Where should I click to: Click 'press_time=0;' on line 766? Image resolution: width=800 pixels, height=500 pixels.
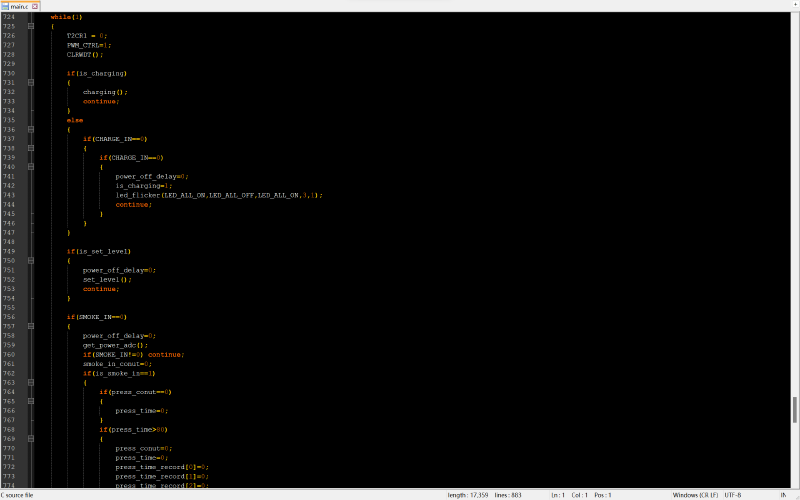click(142, 411)
